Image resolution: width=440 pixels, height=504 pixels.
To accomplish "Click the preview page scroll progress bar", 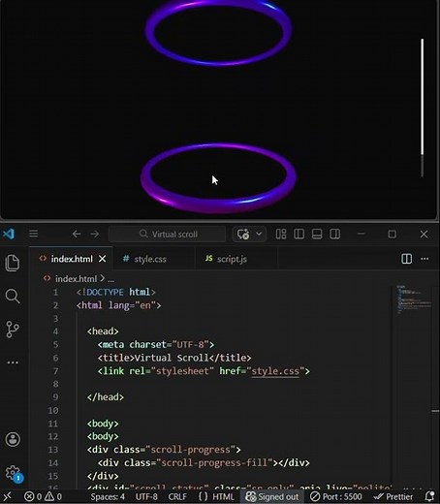I will (422, 108).
